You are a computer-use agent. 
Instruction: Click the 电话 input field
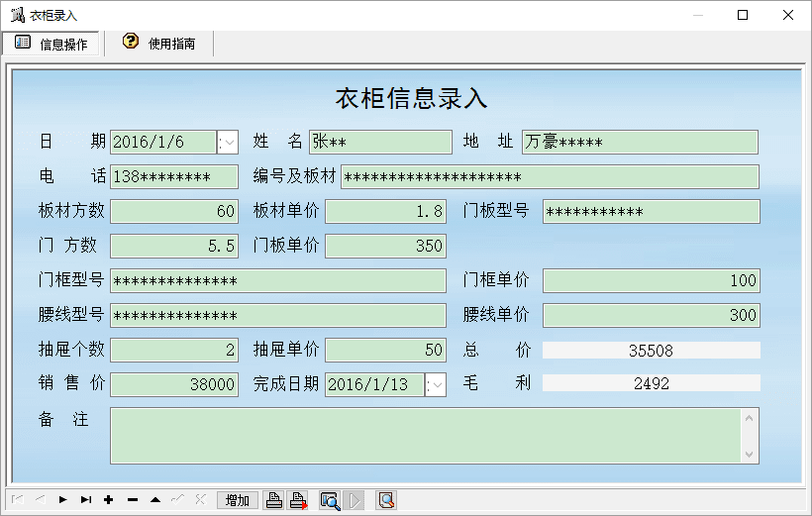point(174,176)
